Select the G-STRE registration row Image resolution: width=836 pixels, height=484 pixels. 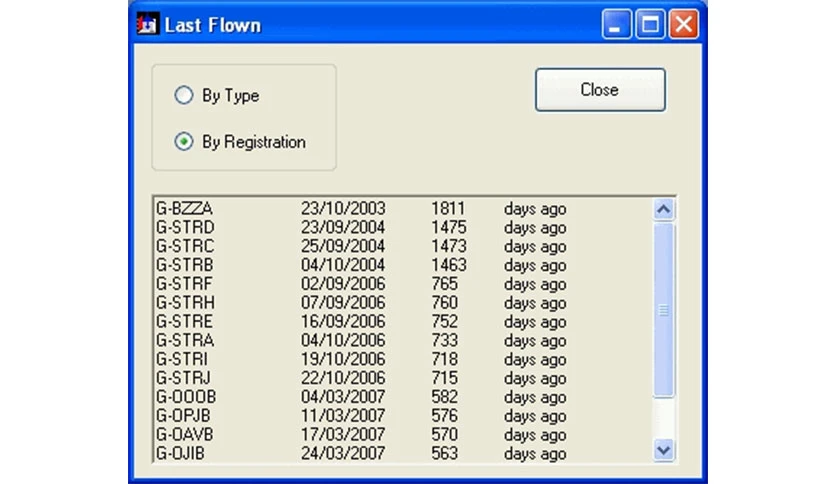pos(402,321)
